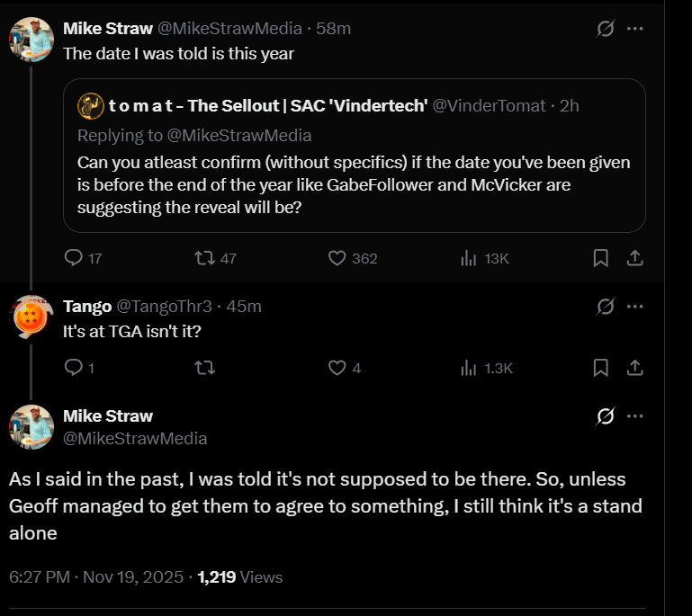Share Mike Straw's quote tweet
692x616 pixels.
pos(634,258)
